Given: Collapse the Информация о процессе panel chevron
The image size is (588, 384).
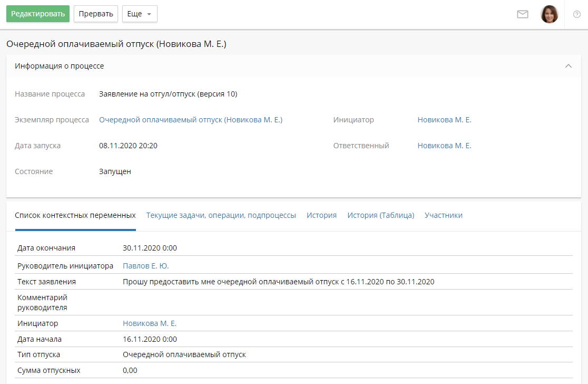Looking at the screenshot, I should (x=568, y=66).
